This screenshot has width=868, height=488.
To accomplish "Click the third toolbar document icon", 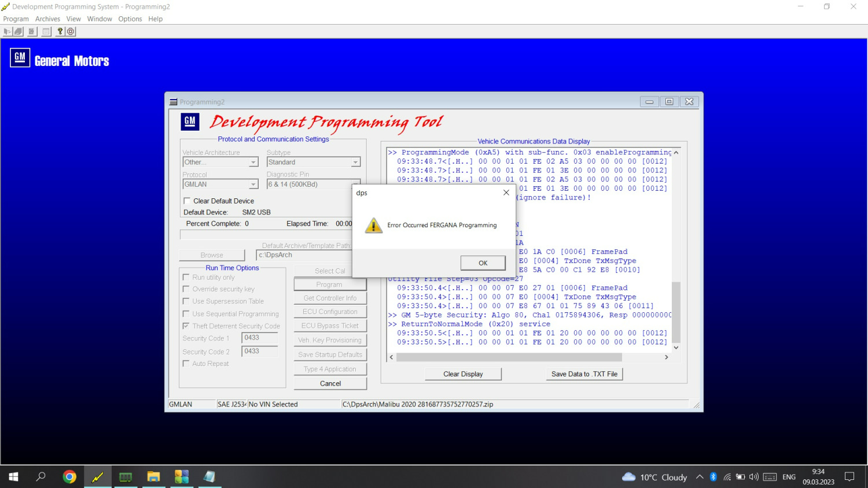I will pos(32,32).
